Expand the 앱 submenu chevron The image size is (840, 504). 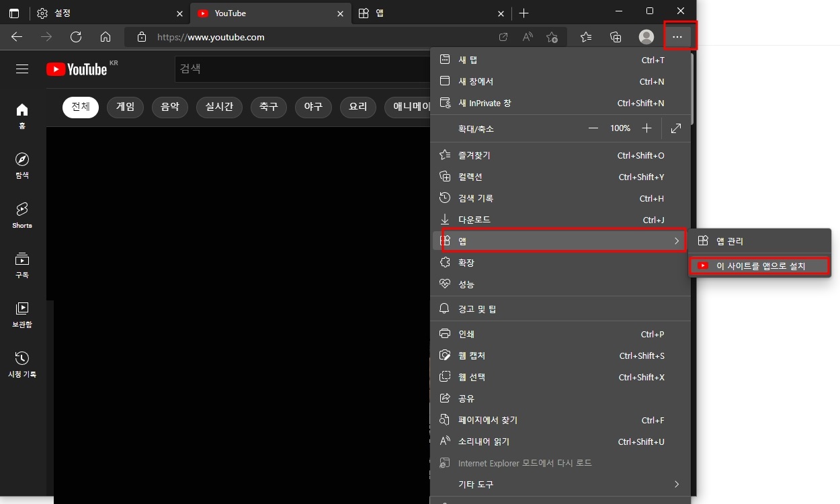677,240
